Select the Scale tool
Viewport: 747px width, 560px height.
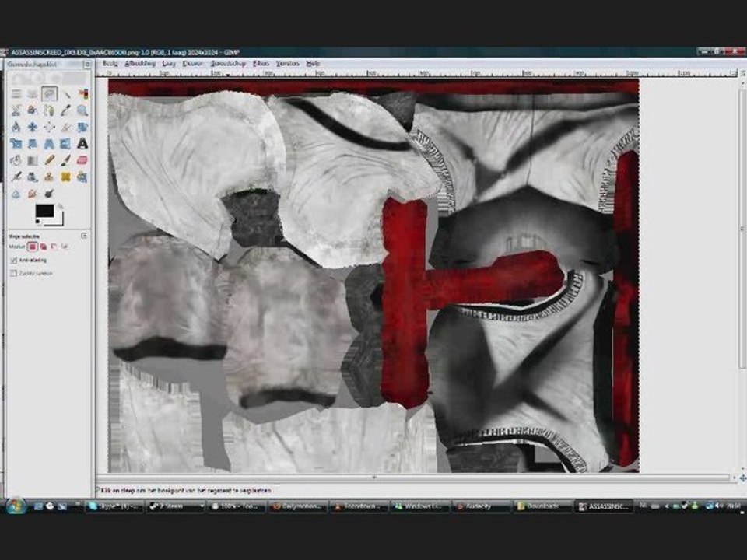click(x=16, y=143)
